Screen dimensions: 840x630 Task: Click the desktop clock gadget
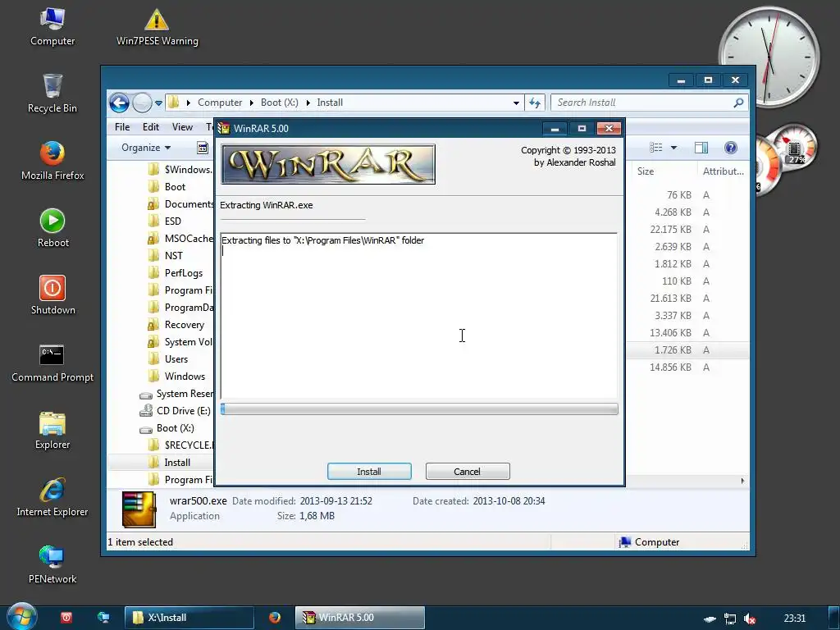point(769,57)
